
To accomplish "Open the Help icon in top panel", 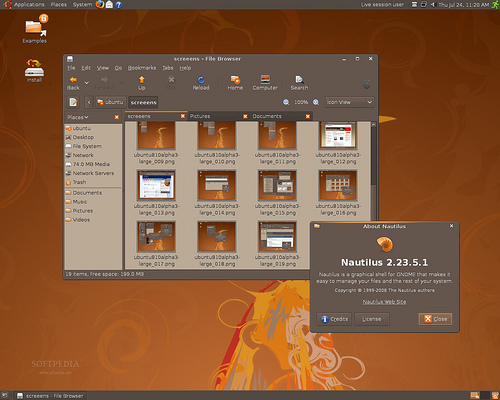I will (119, 5).
